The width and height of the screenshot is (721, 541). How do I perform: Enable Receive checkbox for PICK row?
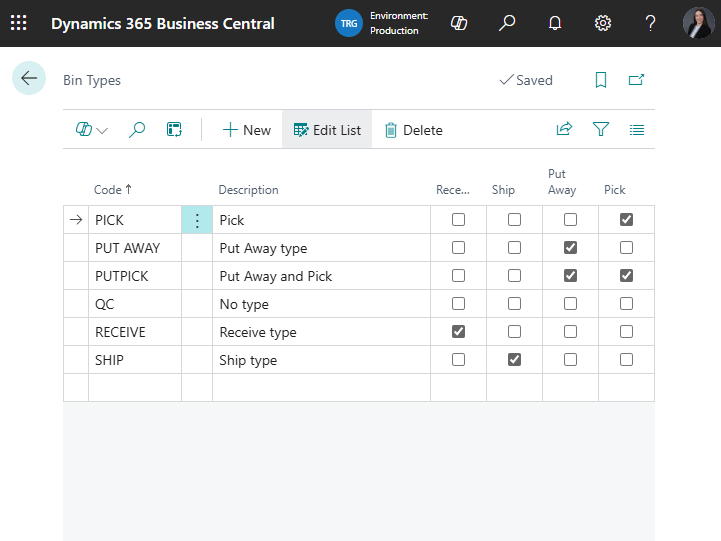[x=458, y=220]
